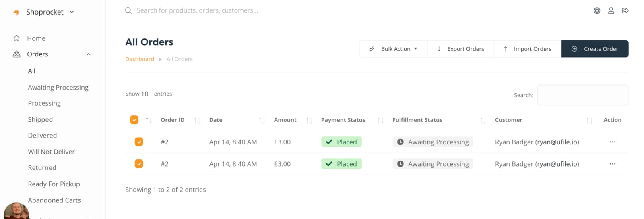Sort table by Order ID arrows
Screen dimensions: 644x219
click(x=197, y=120)
